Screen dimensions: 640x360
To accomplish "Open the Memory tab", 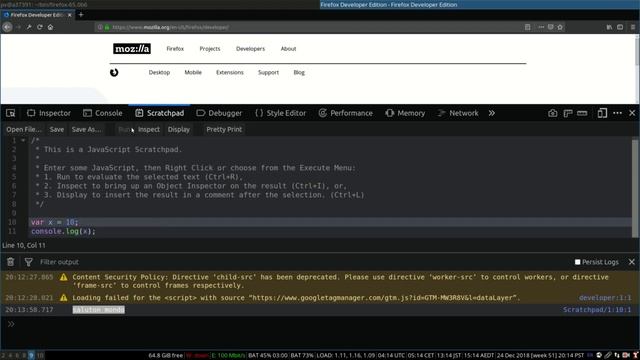I will click(x=405, y=113).
